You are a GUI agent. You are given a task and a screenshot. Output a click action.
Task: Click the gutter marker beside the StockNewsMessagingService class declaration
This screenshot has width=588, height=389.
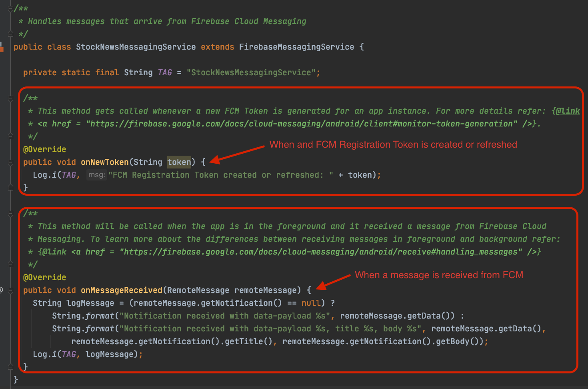[x=2, y=47]
